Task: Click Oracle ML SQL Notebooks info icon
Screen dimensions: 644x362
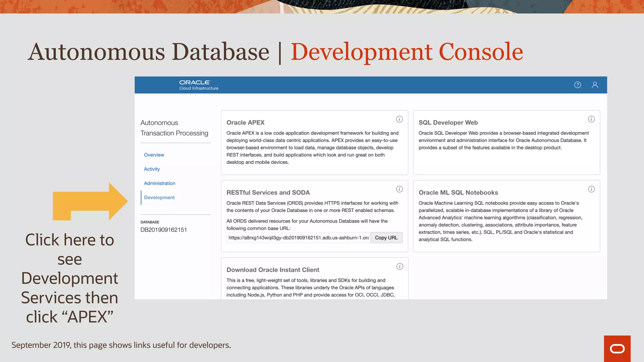Action: pos(591,189)
